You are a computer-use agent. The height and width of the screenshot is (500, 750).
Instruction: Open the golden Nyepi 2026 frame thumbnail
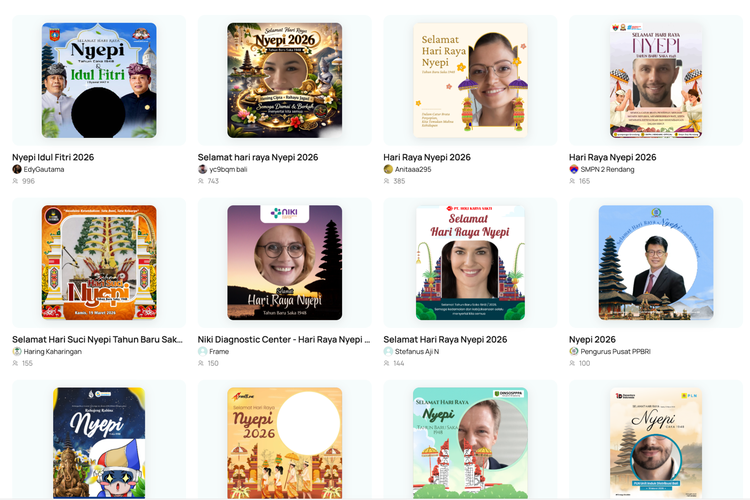coord(285,80)
